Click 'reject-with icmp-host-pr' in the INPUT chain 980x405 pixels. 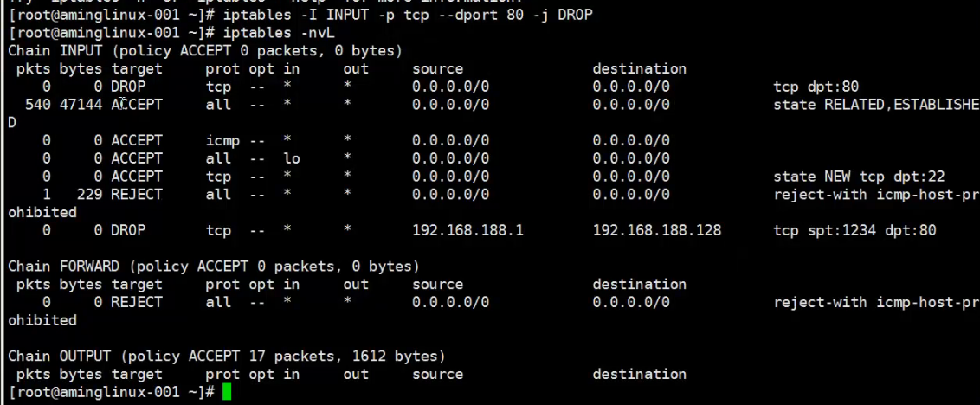[876, 195]
